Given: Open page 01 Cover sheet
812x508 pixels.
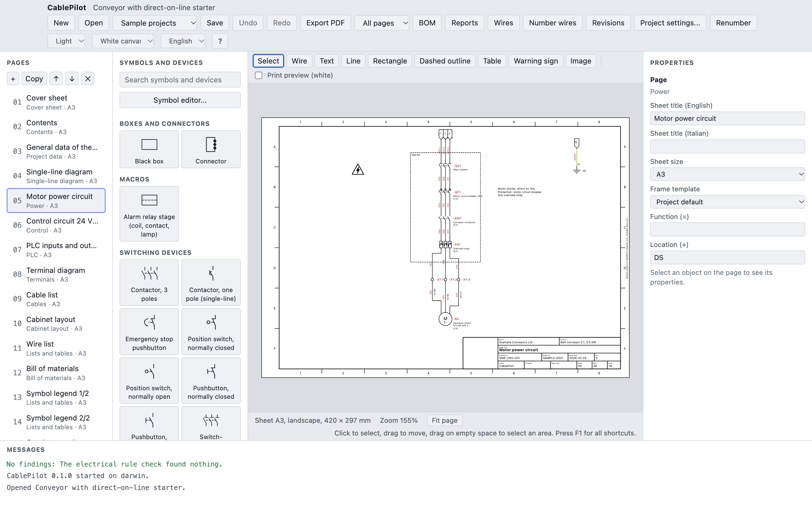Looking at the screenshot, I should coord(56,102).
